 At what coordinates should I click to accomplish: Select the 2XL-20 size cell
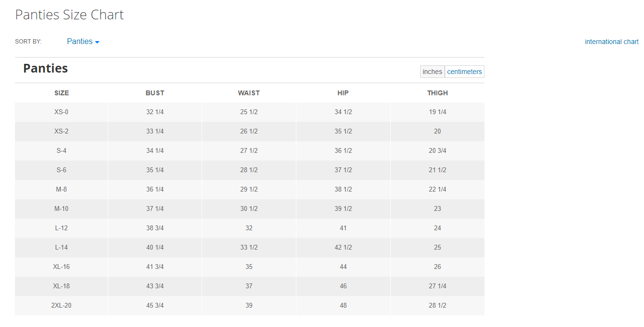click(61, 305)
